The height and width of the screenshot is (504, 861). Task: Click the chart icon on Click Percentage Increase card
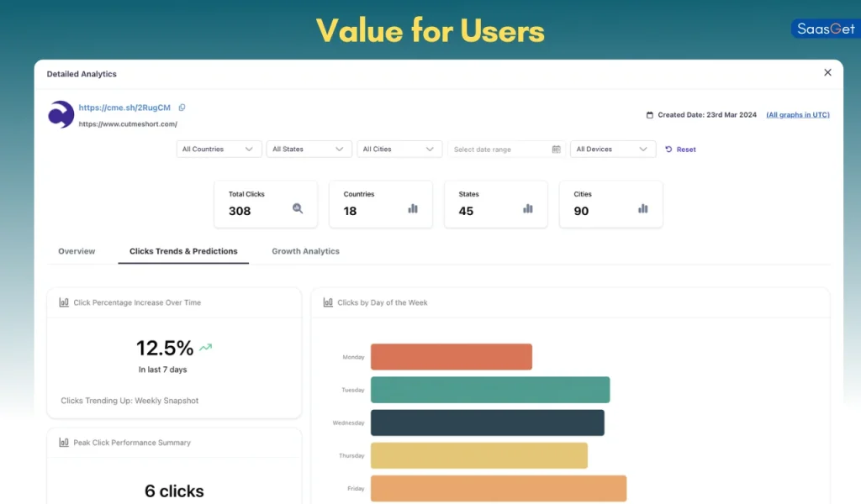pos(63,302)
